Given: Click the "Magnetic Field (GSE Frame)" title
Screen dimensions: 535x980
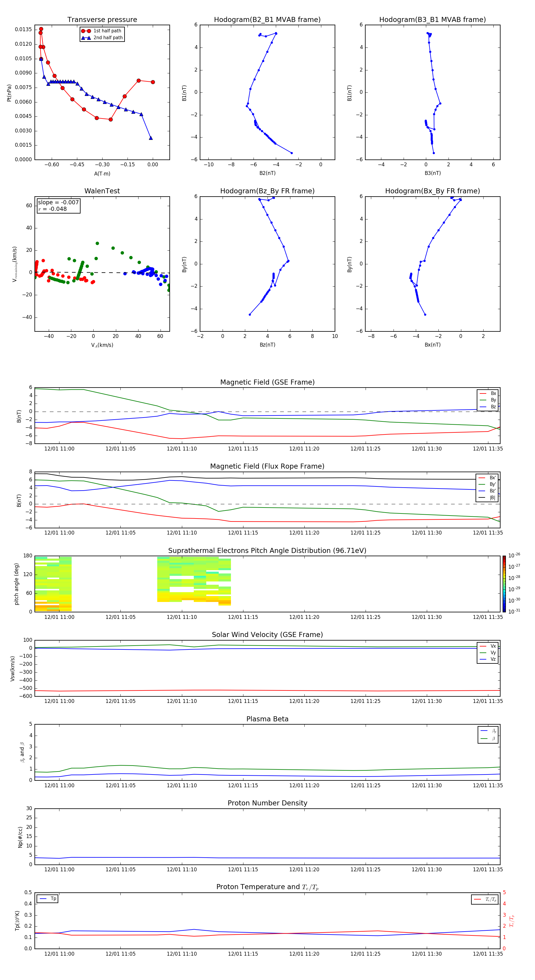Looking at the screenshot, I should pyautogui.click(x=267, y=382).
